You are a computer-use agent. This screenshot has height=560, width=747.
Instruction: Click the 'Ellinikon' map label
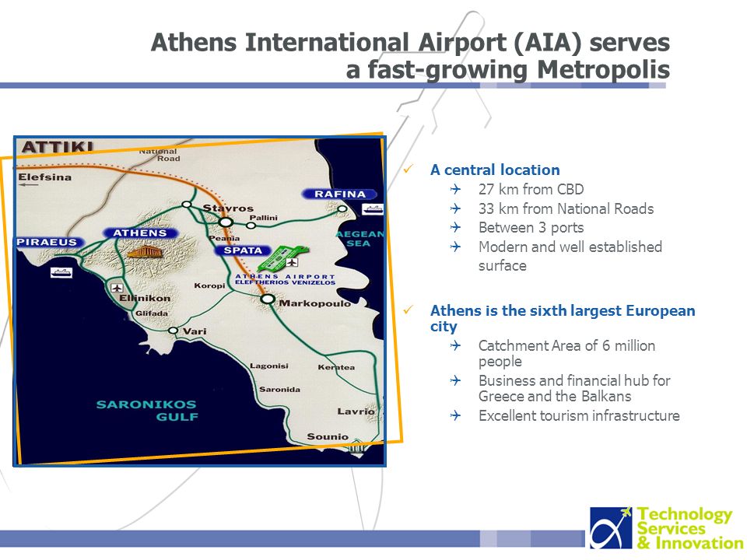pyautogui.click(x=145, y=298)
